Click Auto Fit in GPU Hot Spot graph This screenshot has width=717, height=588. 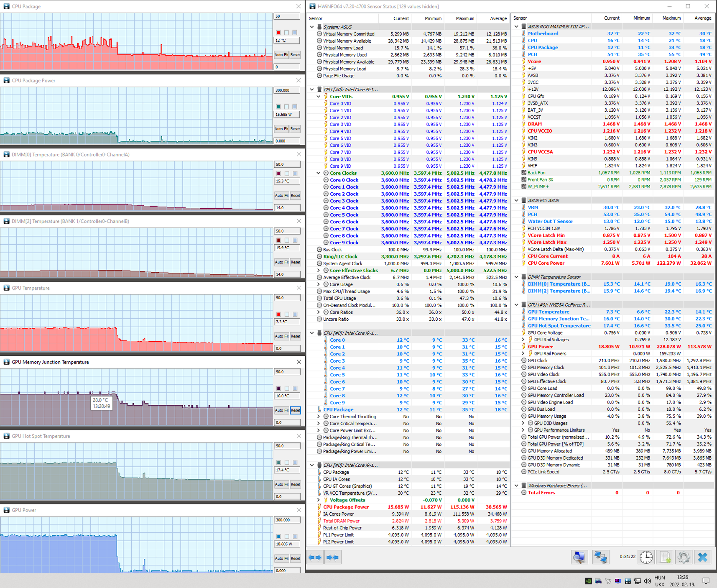coord(281,484)
